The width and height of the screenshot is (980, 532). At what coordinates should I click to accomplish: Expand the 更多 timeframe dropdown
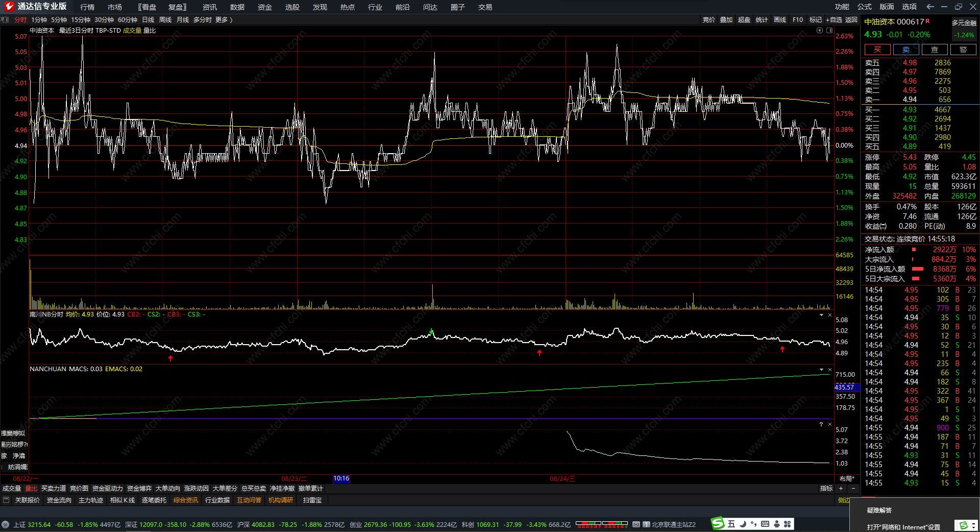224,20
